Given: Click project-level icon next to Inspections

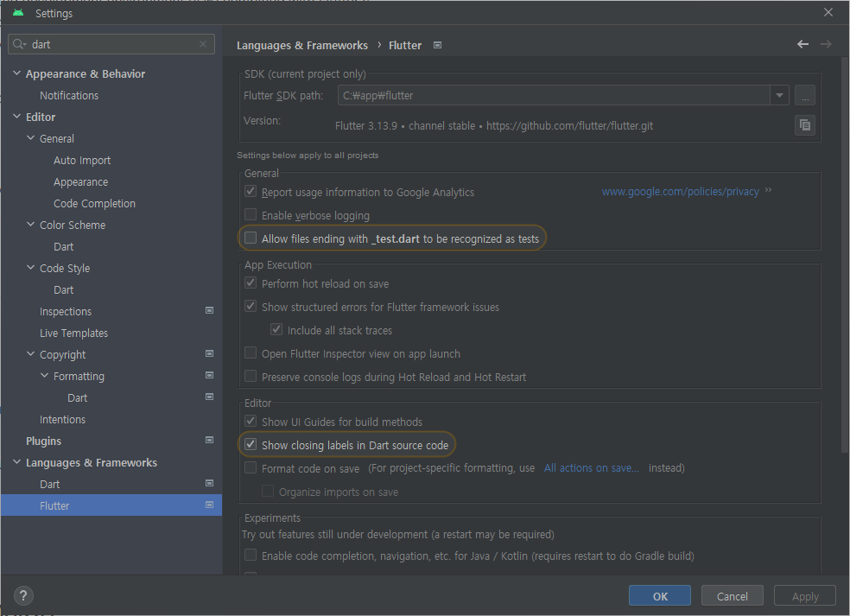Looking at the screenshot, I should [209, 311].
